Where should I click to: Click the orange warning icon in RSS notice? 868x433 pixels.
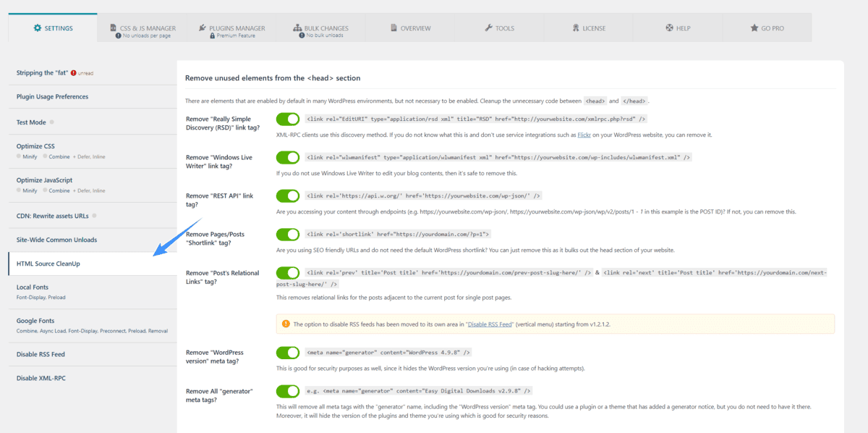[x=286, y=324]
